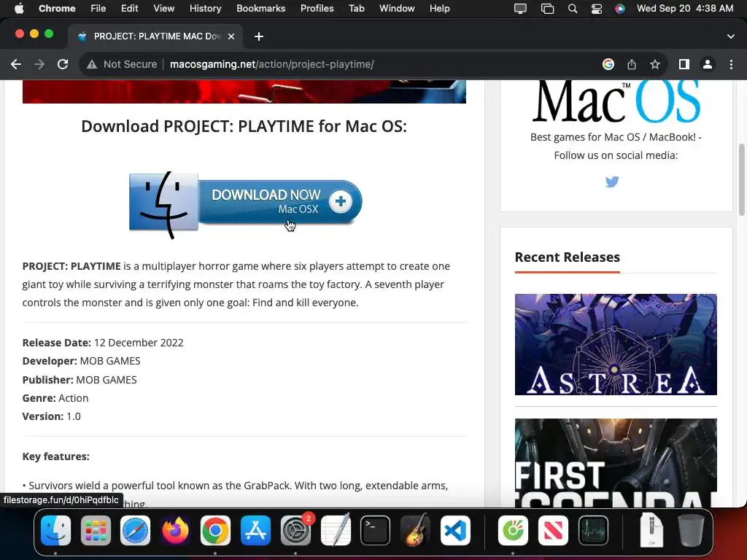Open Finder from the Dock
The image size is (747, 560).
coord(55,531)
